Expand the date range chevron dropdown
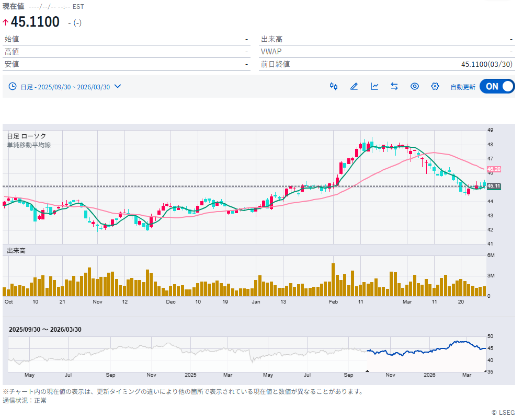Viewport: 523px width, 420px height. (x=118, y=86)
